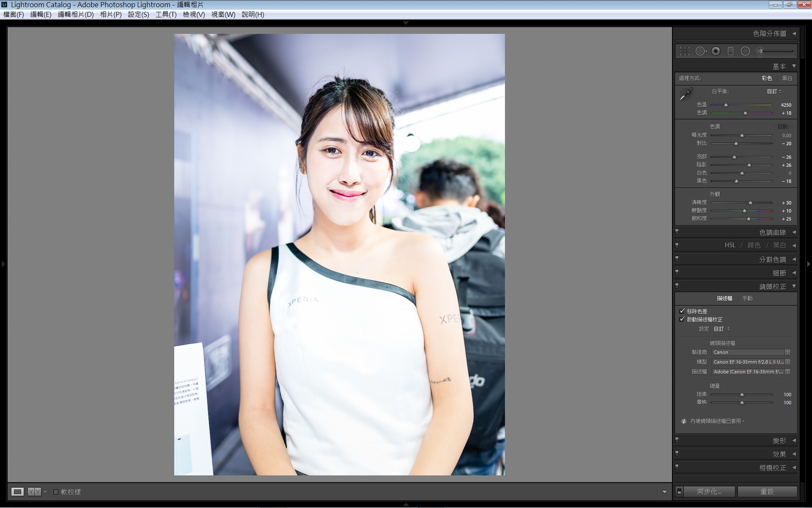Open the 工具(T) menu
This screenshot has height=508, width=812.
pos(166,14)
